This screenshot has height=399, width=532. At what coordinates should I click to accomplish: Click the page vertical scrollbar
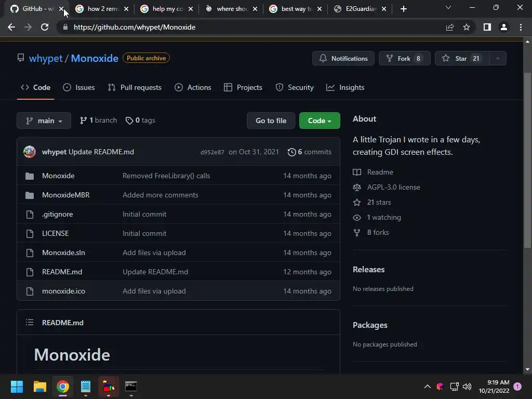[x=527, y=160]
